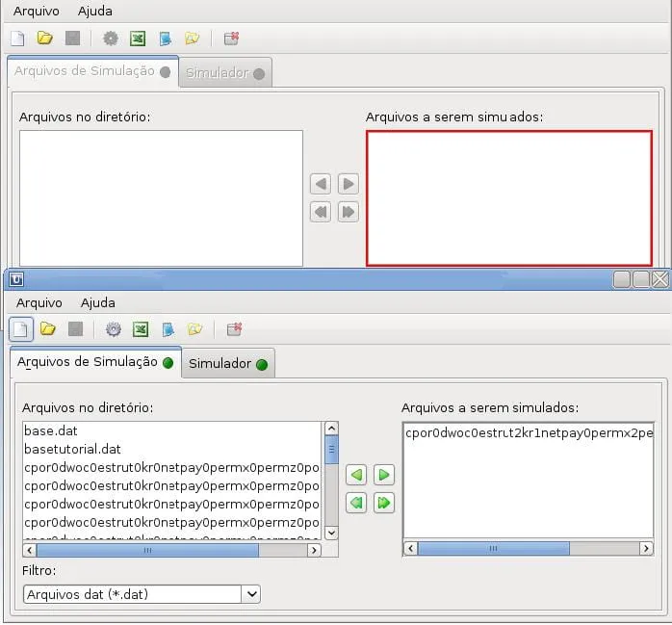This screenshot has height=625, width=672.
Task: Click yellow folders icon in lower window toolbar
Action: (194, 329)
